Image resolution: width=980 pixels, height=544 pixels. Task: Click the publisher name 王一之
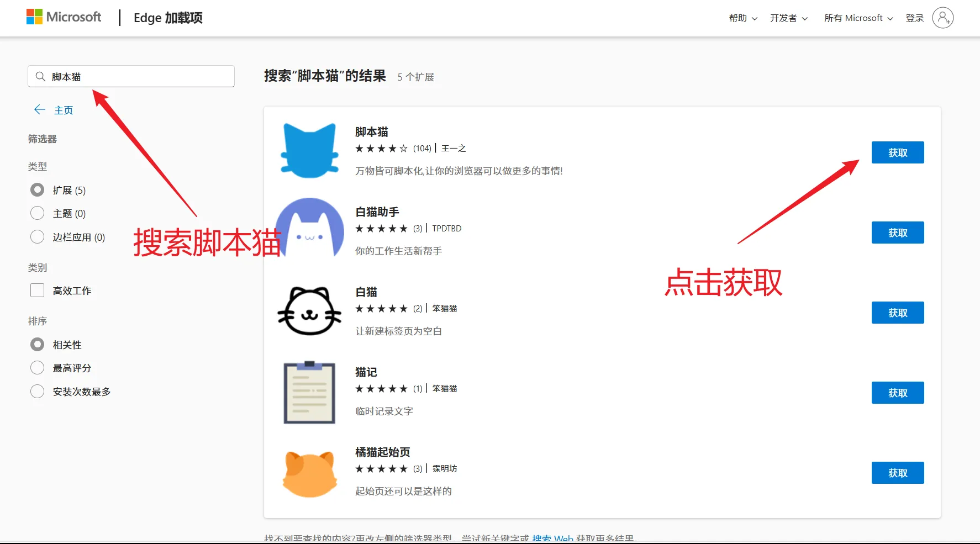(x=454, y=148)
